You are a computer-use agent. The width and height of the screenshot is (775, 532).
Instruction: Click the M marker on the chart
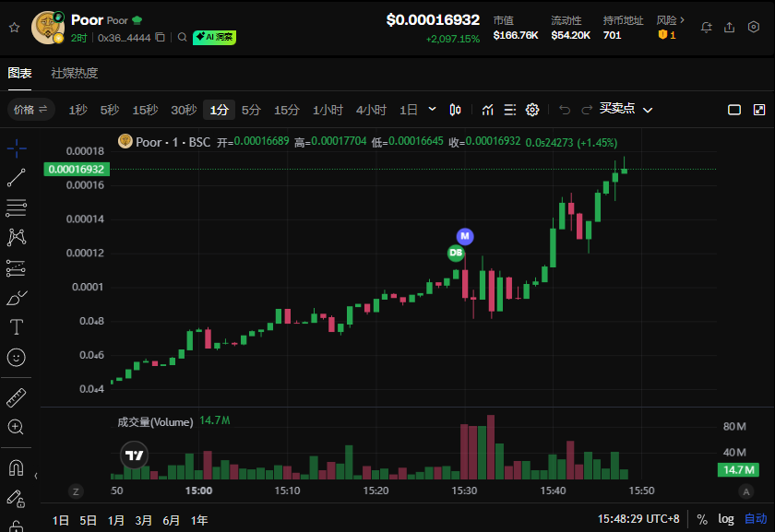465,236
